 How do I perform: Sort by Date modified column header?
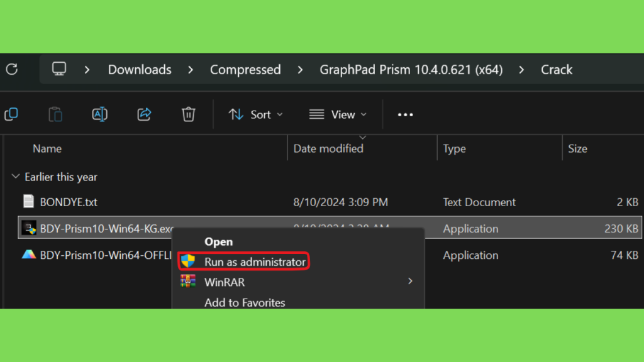point(328,148)
